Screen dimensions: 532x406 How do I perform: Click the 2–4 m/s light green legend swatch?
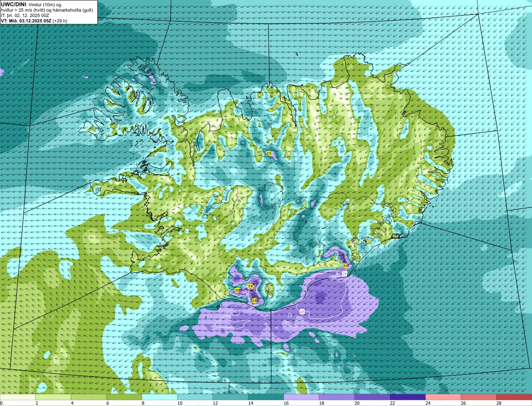53,397
